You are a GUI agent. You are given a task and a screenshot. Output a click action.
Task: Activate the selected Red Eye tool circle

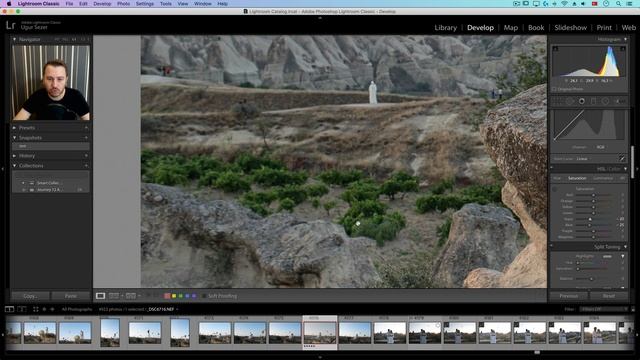coord(582,101)
